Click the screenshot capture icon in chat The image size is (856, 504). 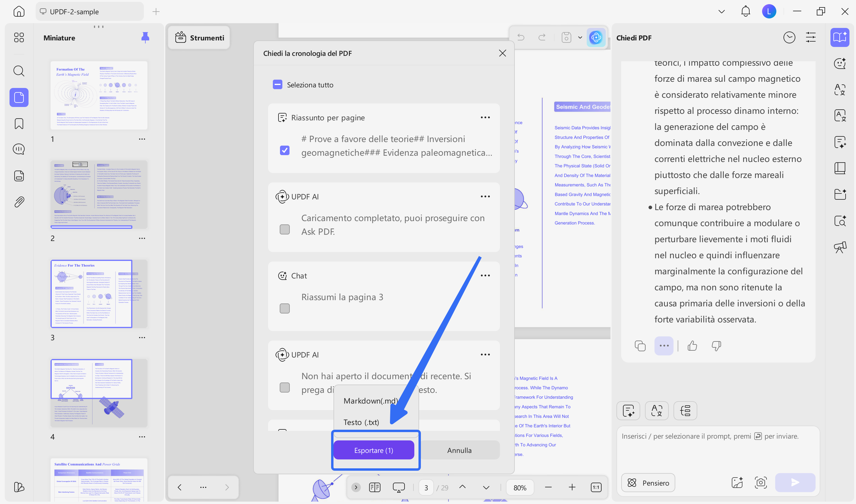761,482
